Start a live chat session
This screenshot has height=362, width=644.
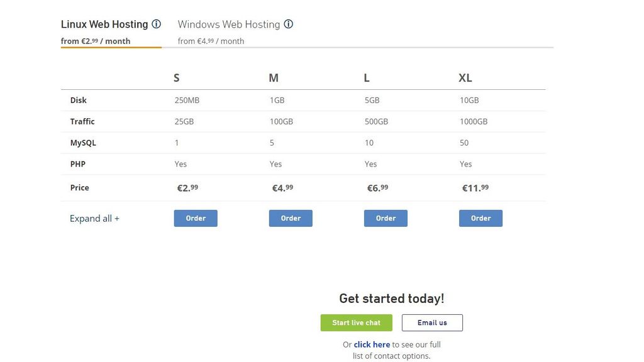(356, 322)
